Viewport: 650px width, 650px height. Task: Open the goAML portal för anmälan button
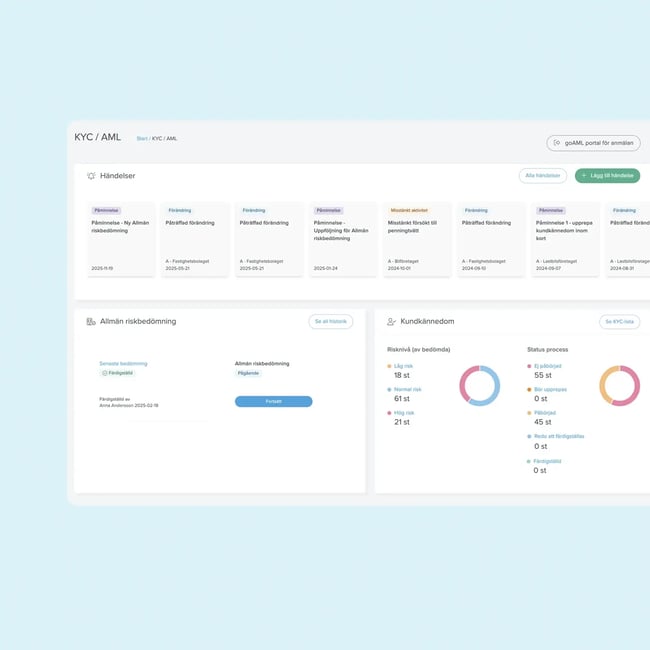593,143
